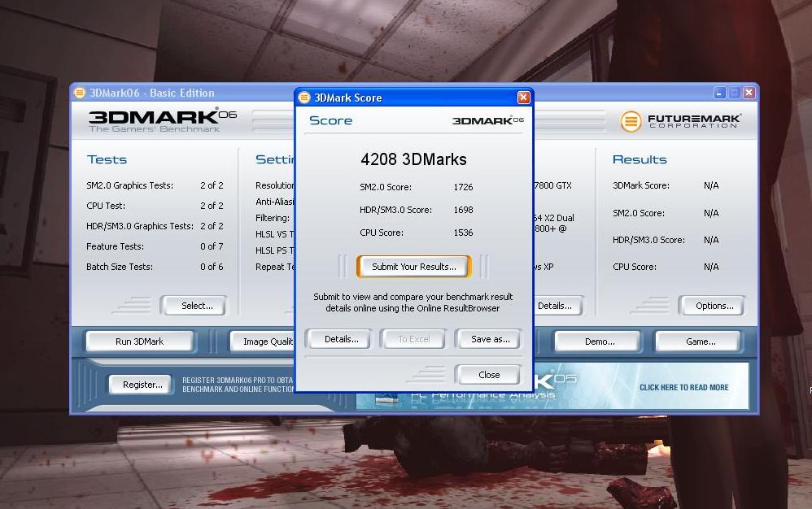
Task: Click the Select button under Tests
Action: coord(196,306)
